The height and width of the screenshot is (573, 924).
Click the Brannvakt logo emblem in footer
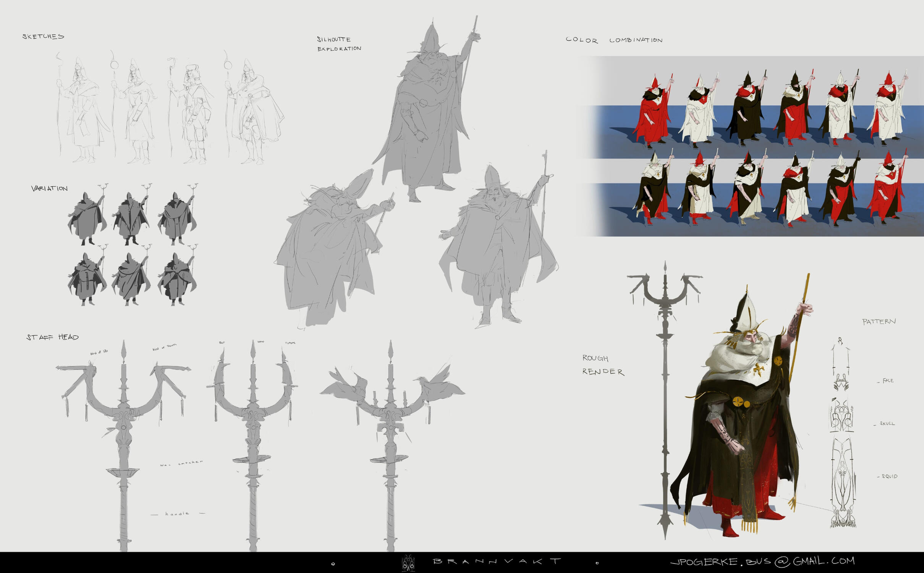coord(408,563)
